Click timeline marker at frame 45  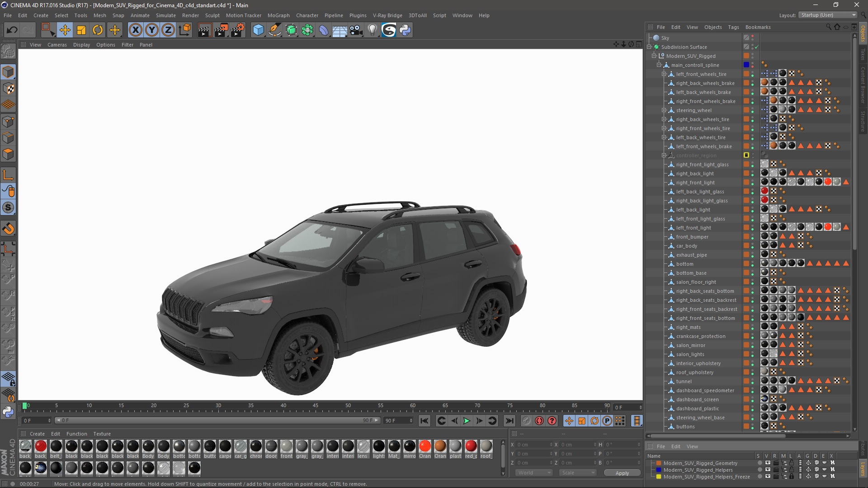coord(316,405)
